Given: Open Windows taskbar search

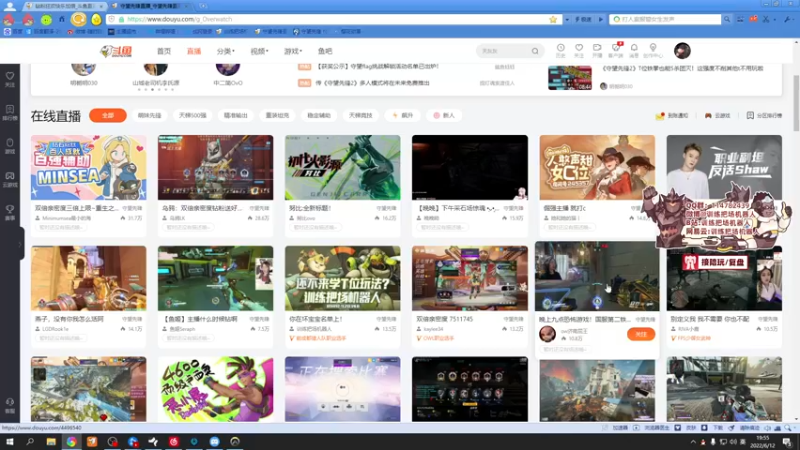Looking at the screenshot, I should pyautogui.click(x=30, y=441).
